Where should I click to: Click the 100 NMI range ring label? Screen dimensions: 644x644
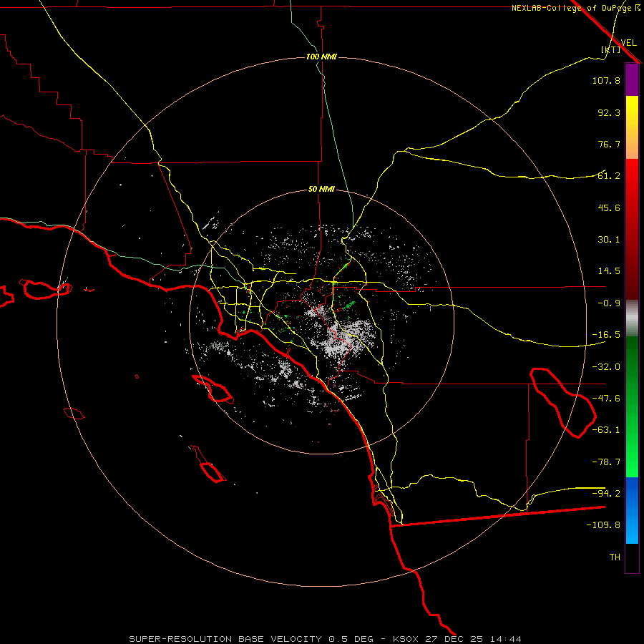(321, 57)
